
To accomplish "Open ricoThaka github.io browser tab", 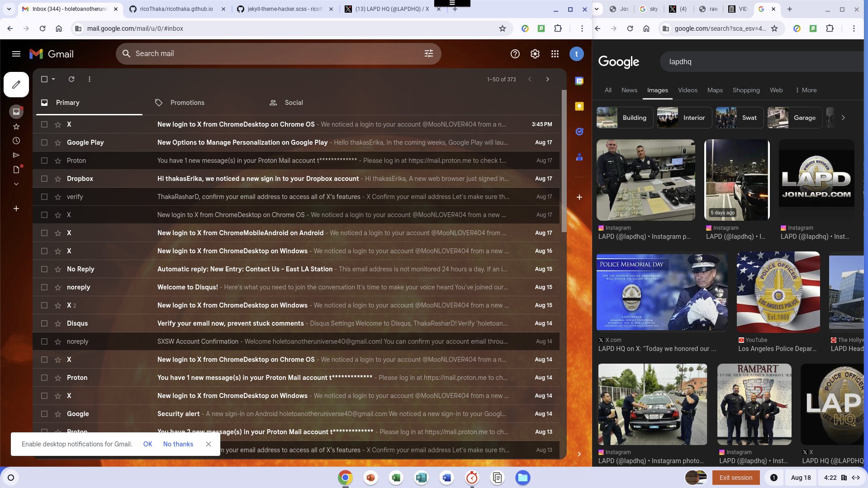I will pos(176,9).
